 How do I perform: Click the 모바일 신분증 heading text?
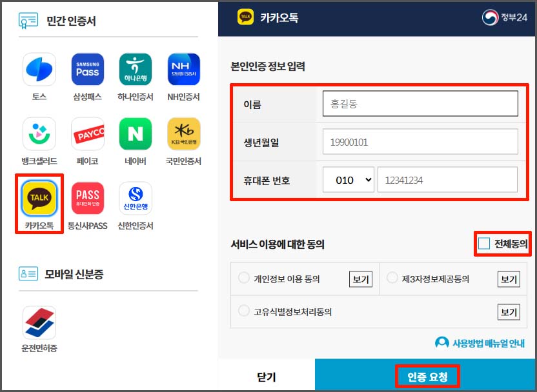pyautogui.click(x=74, y=274)
